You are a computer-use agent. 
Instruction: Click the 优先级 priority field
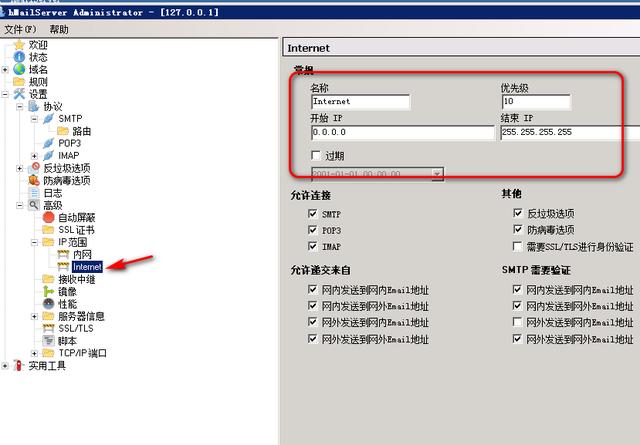pos(536,102)
